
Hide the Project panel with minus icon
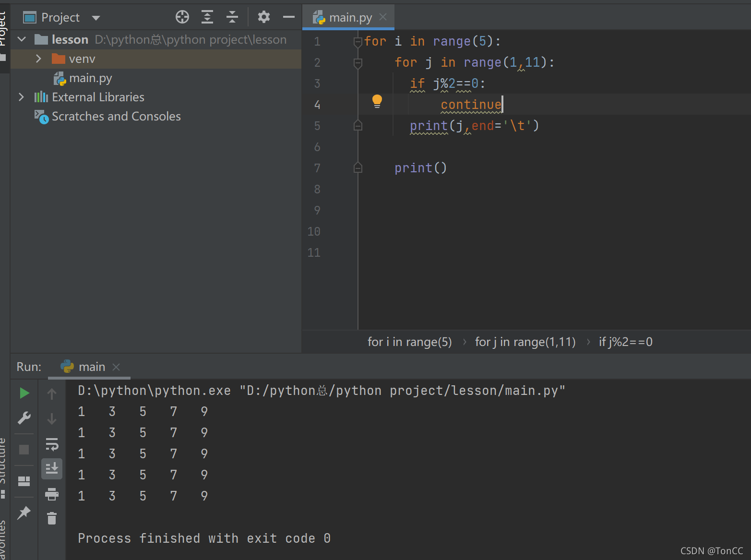coord(289,17)
